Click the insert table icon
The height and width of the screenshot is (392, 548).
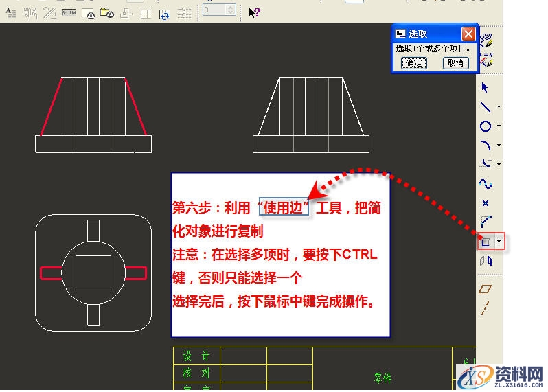(x=146, y=14)
